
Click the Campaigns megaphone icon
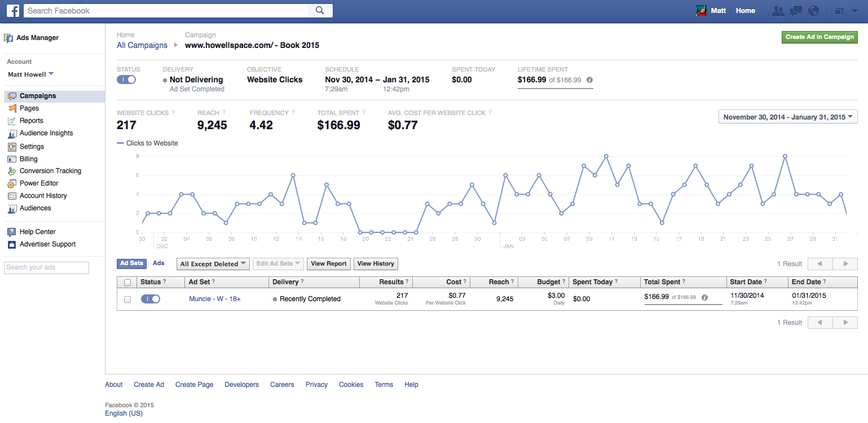(x=12, y=96)
